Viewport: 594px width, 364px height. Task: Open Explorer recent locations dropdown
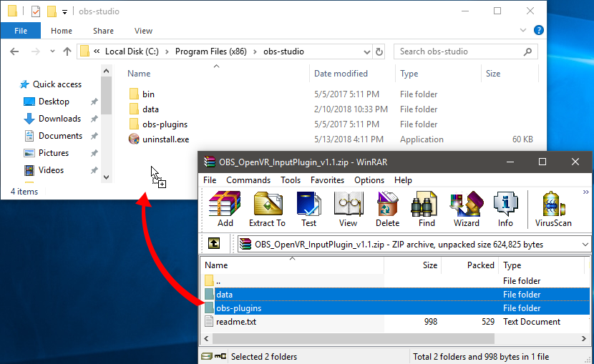[52, 51]
